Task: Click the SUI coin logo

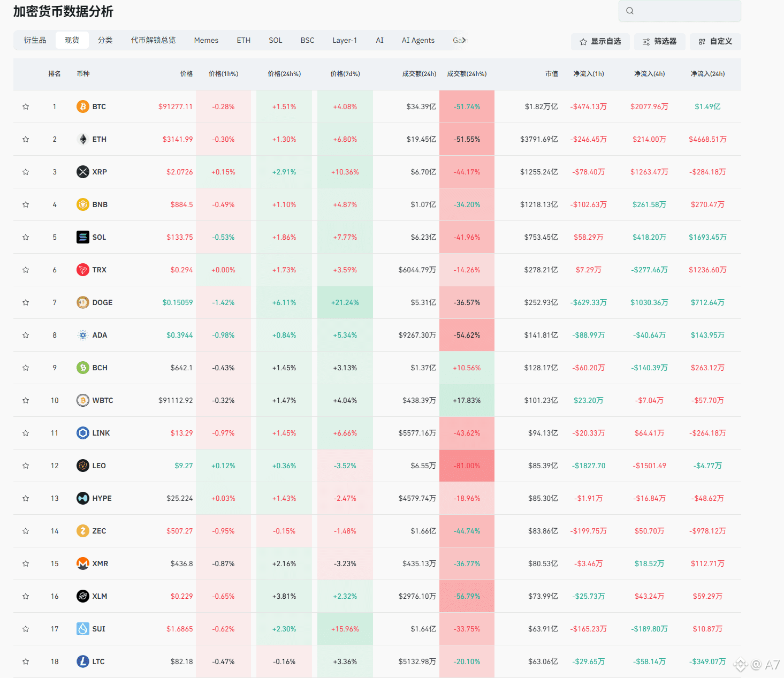Action: tap(82, 629)
